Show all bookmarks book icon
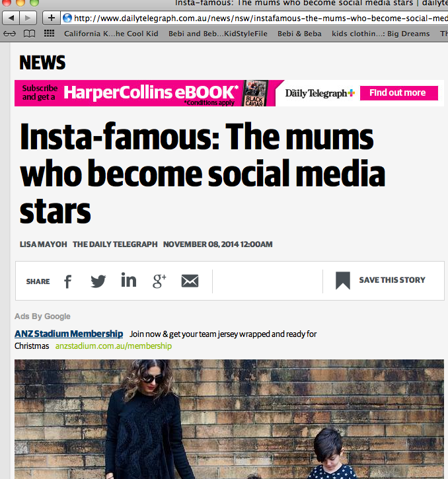This screenshot has width=448, height=479. click(x=29, y=33)
